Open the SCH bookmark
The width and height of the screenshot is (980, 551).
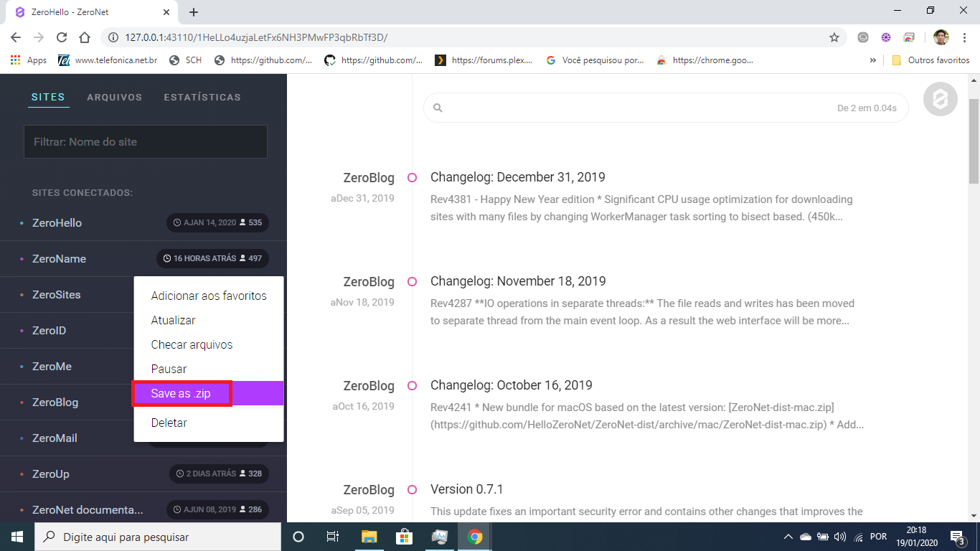[186, 60]
